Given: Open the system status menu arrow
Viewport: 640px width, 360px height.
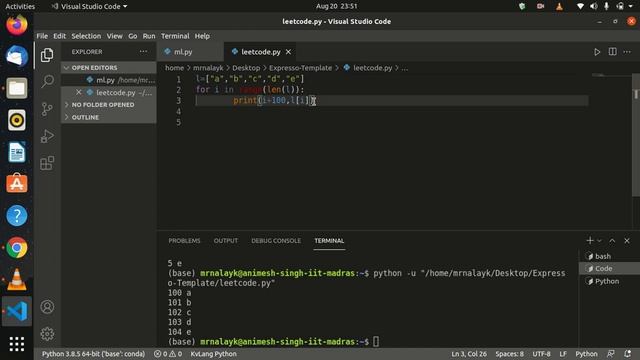Looking at the screenshot, I should [631, 6].
